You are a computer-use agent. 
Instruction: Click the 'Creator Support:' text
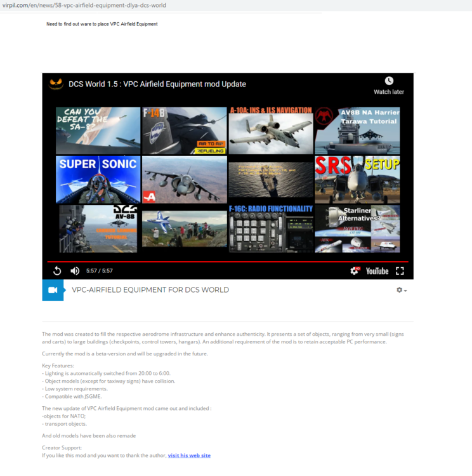point(62,447)
